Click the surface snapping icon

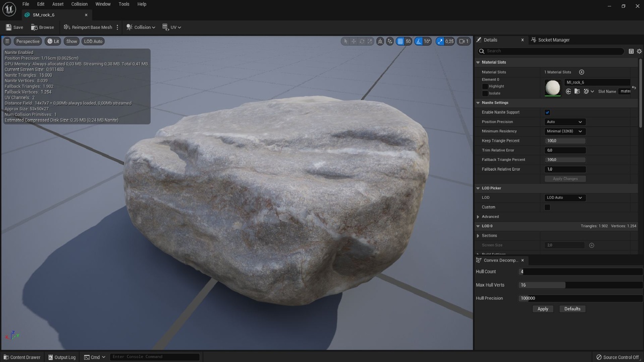click(390, 41)
